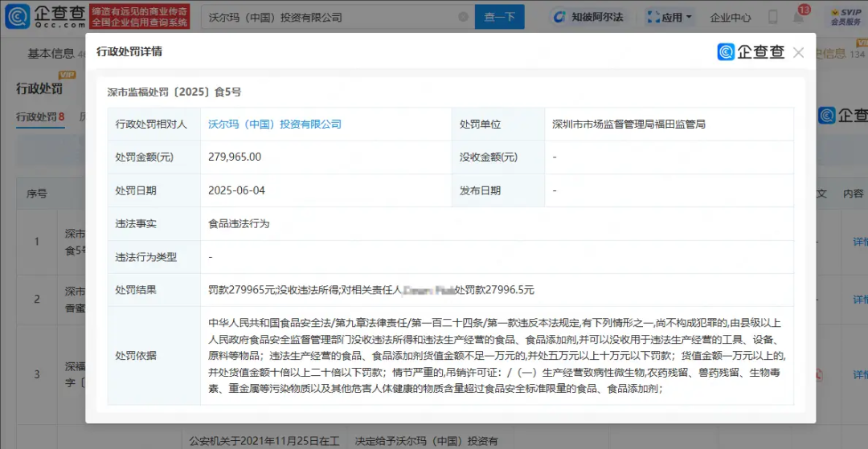Open 沃尔玛（中国）投资有限公司 company link

click(275, 124)
